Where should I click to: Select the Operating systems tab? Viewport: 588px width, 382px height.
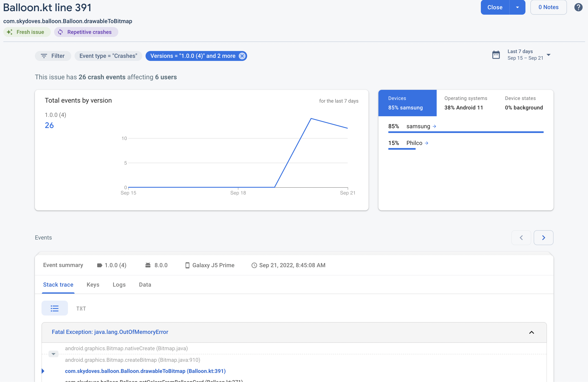pyautogui.click(x=465, y=103)
